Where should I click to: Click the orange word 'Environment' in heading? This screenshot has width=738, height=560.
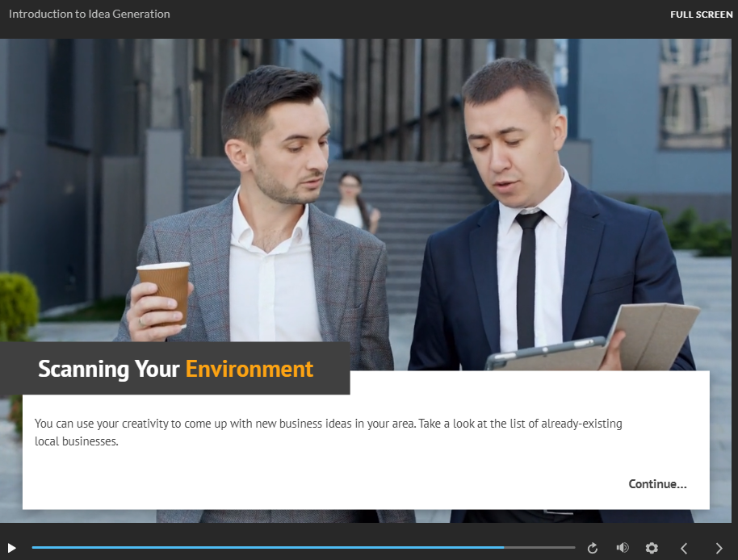tap(249, 370)
